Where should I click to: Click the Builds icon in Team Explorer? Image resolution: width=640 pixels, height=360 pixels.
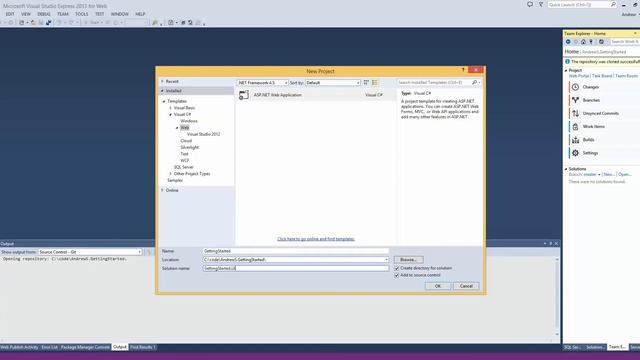click(575, 140)
